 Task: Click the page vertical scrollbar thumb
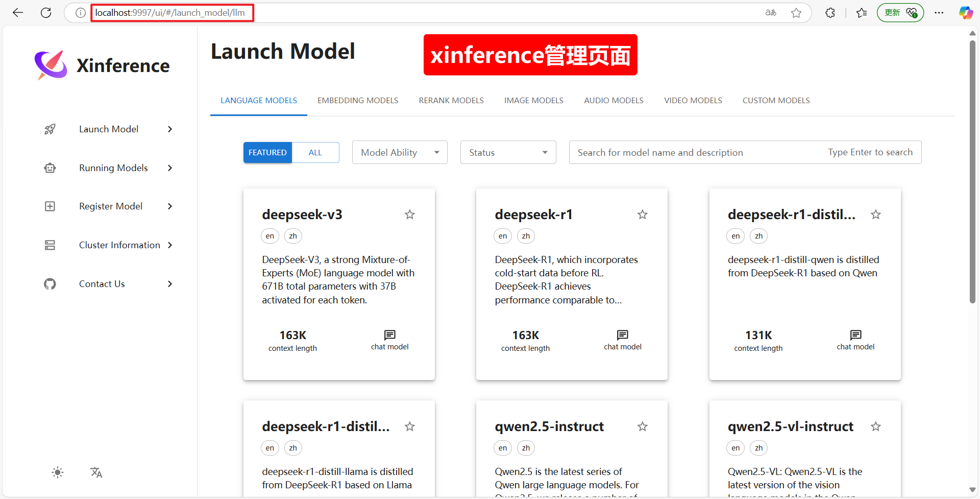973,171
